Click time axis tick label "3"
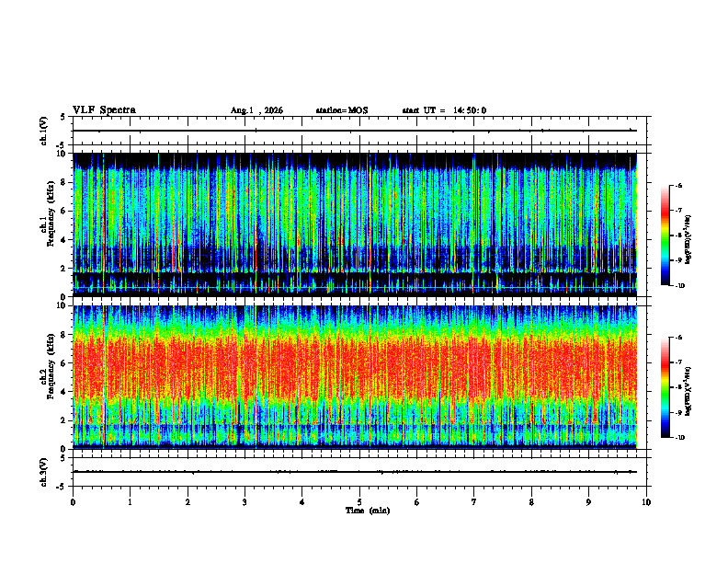 coord(245,502)
